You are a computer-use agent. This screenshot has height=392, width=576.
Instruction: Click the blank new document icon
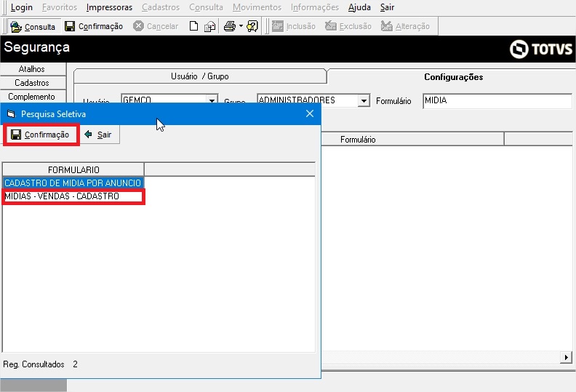pos(193,26)
